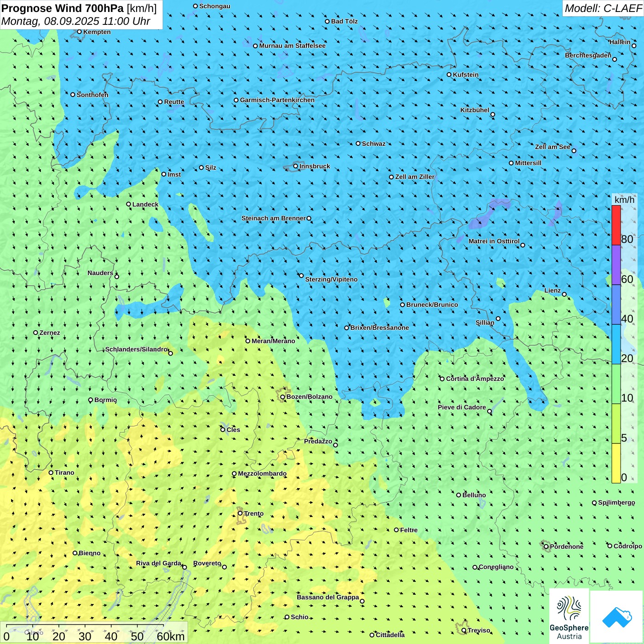The height and width of the screenshot is (644, 644).
Task: Click the Hallein location marker
Action: [634, 46]
